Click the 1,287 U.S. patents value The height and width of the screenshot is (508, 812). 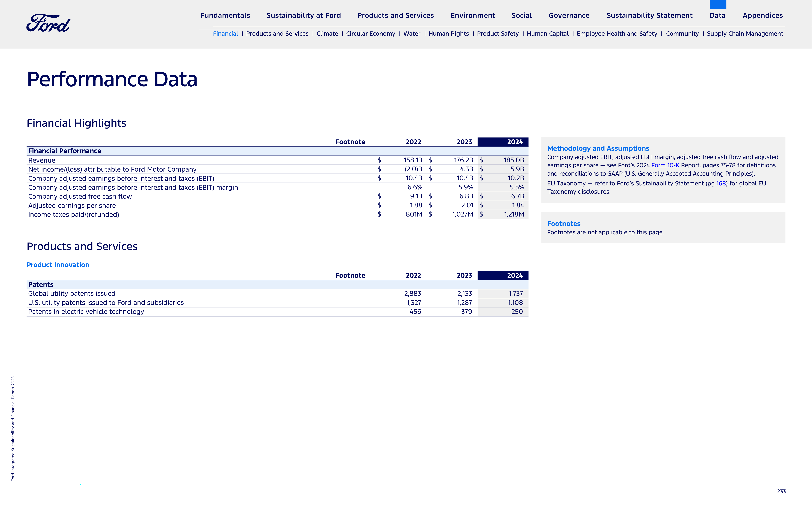coord(464,303)
